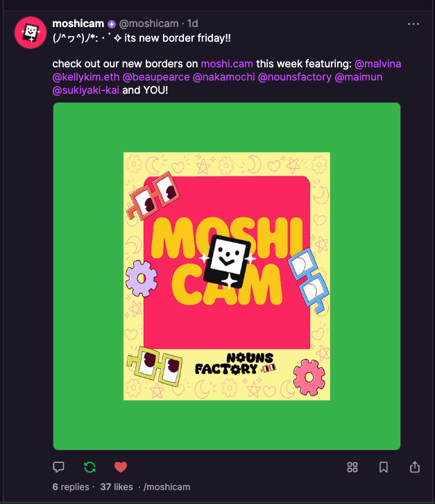Open the Moshi Cam border image
The height and width of the screenshot is (504, 435).
(227, 276)
